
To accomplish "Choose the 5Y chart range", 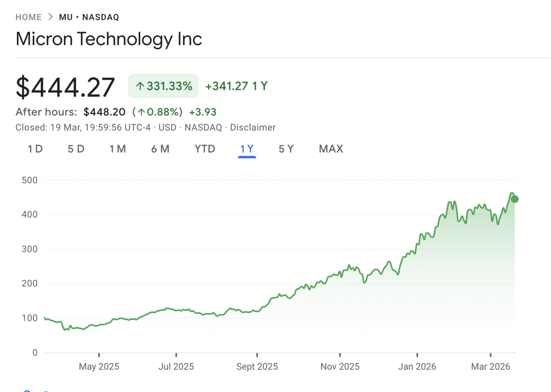I will (x=286, y=149).
